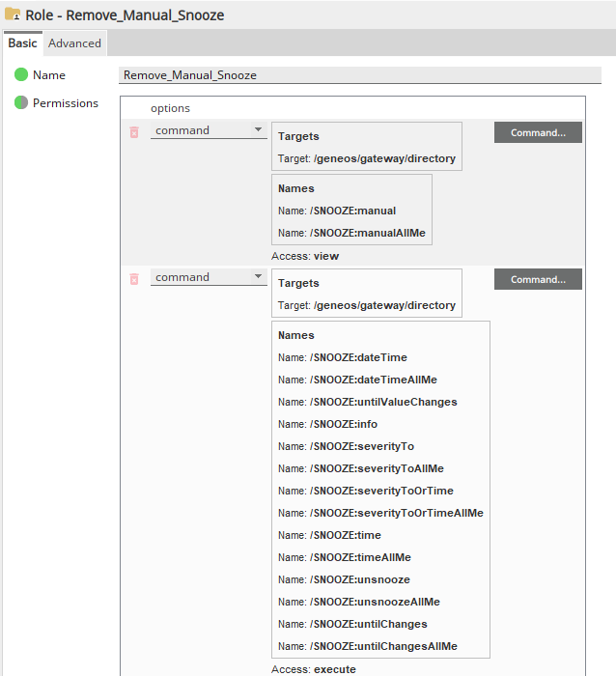Select the /SNOOZE:manualAllMe name entry
The height and width of the screenshot is (676, 616).
pyautogui.click(x=351, y=233)
